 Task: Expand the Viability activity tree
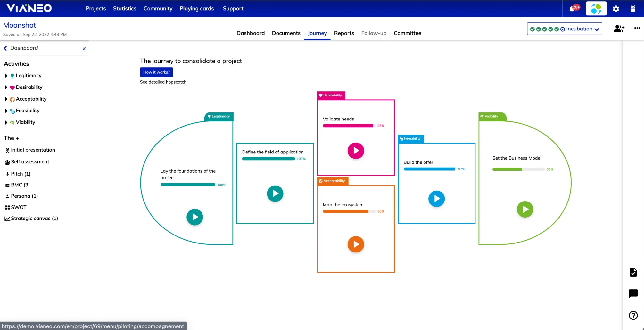[x=6, y=122]
